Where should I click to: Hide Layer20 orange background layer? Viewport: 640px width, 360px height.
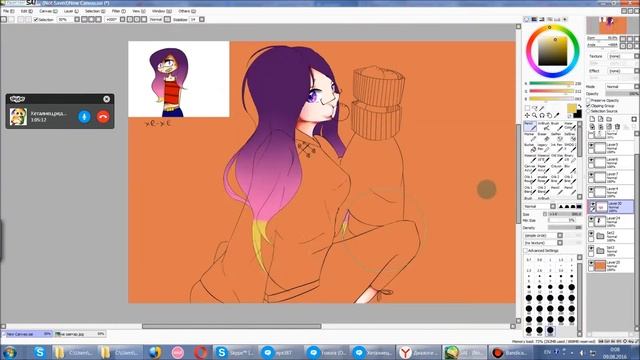pyautogui.click(x=591, y=264)
